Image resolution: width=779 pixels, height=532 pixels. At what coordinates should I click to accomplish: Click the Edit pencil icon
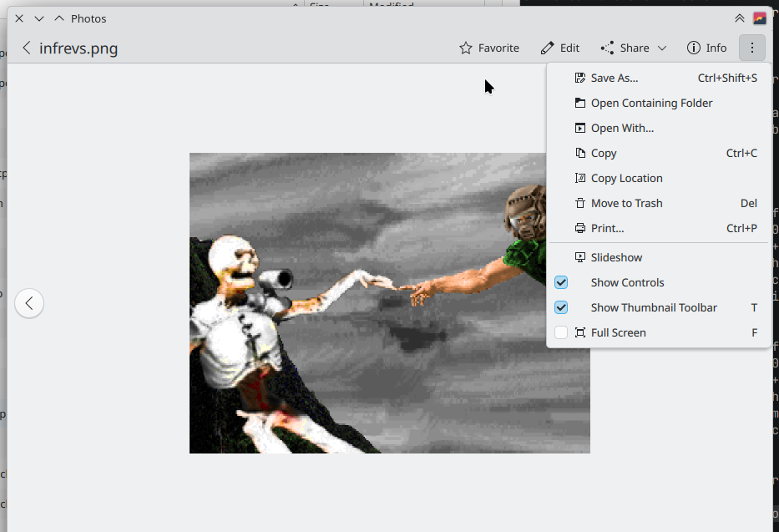click(547, 48)
